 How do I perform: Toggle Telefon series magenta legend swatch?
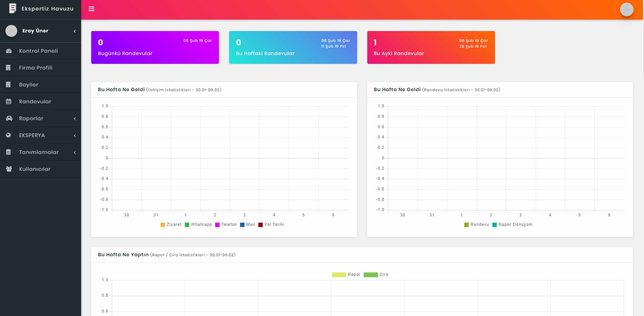(x=217, y=225)
